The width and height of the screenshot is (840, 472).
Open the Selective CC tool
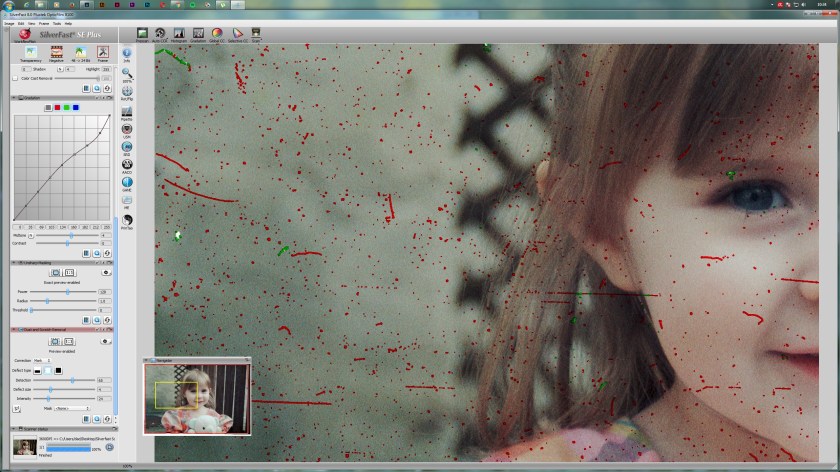237,33
